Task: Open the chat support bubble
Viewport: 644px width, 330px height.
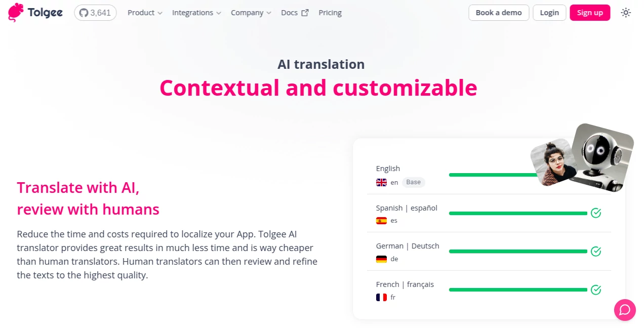Action: [x=625, y=310]
